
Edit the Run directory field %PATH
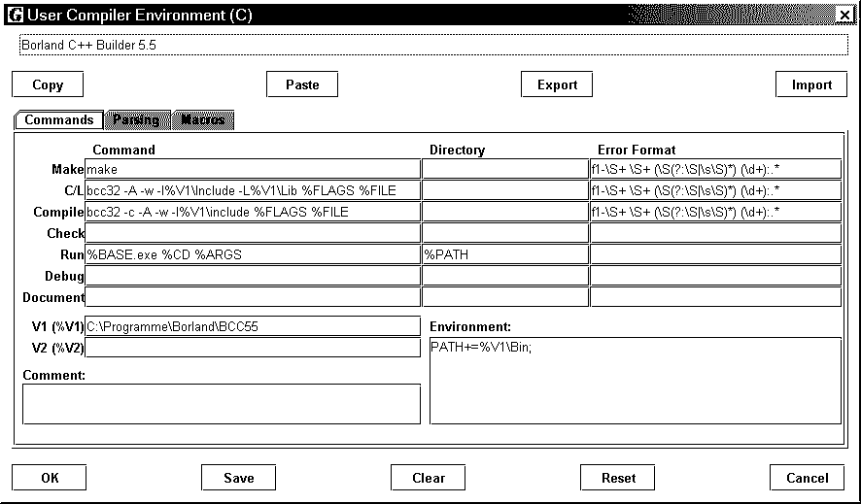click(x=505, y=254)
